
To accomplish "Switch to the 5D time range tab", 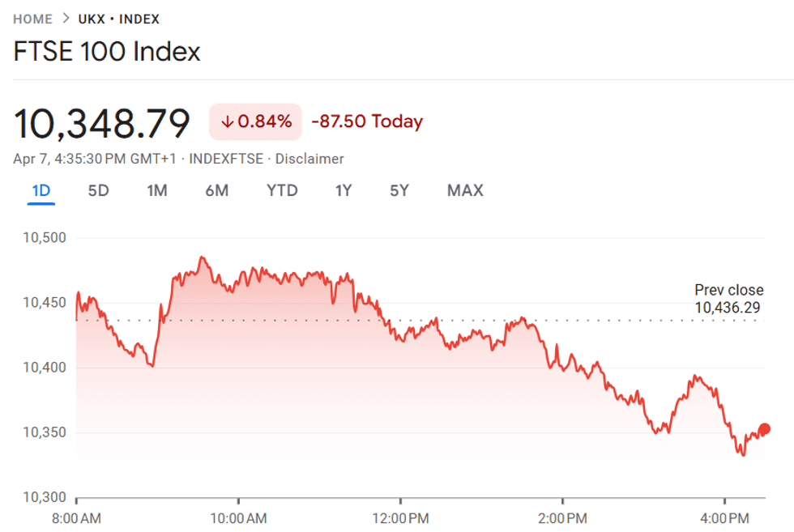I will pos(98,190).
